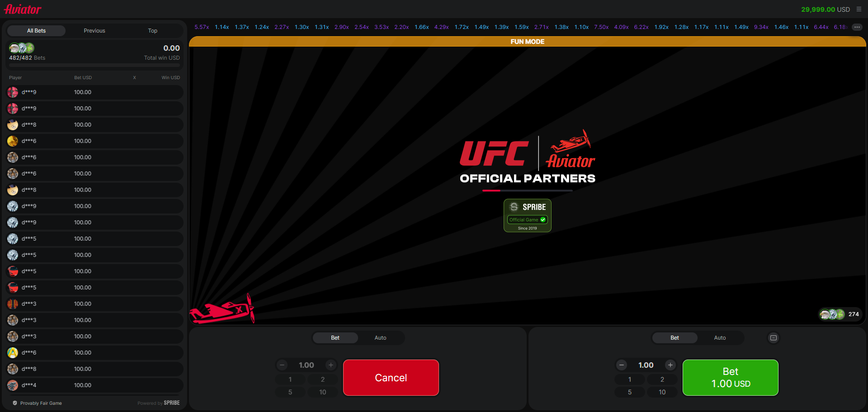Image resolution: width=868 pixels, height=412 pixels.
Task: Decrease the left panel bet amount
Action: [282, 365]
